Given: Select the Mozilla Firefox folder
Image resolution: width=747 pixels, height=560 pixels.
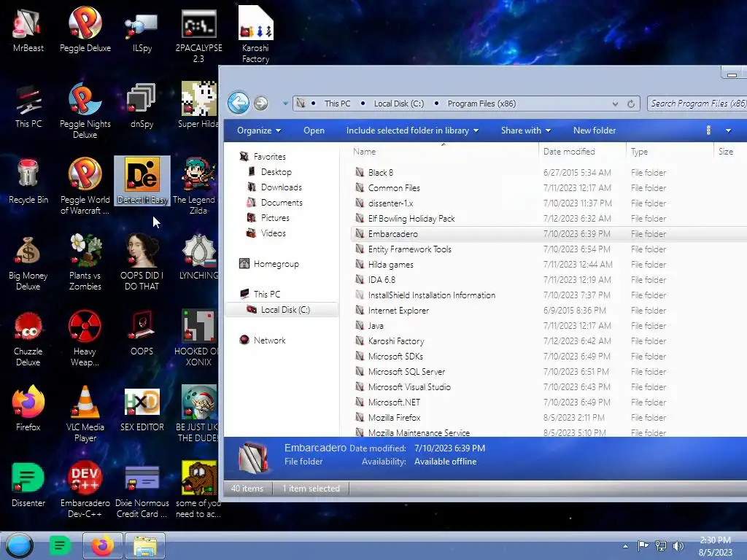Looking at the screenshot, I should [x=394, y=417].
